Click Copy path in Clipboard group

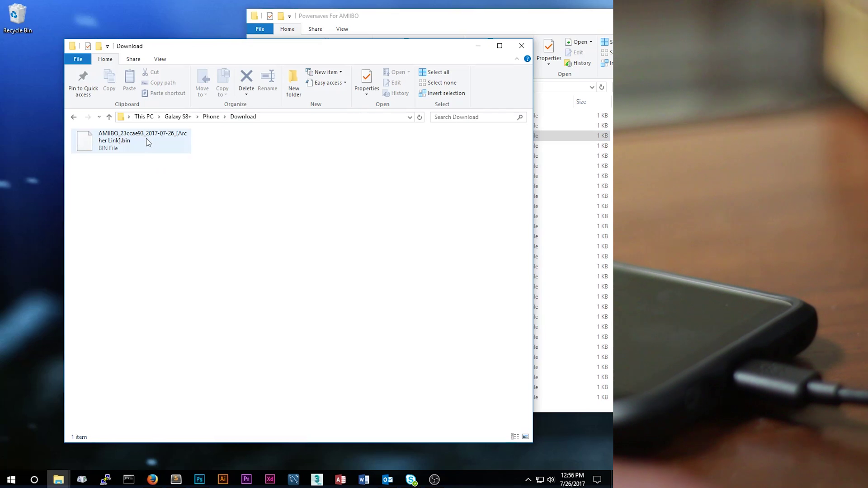tap(159, 83)
